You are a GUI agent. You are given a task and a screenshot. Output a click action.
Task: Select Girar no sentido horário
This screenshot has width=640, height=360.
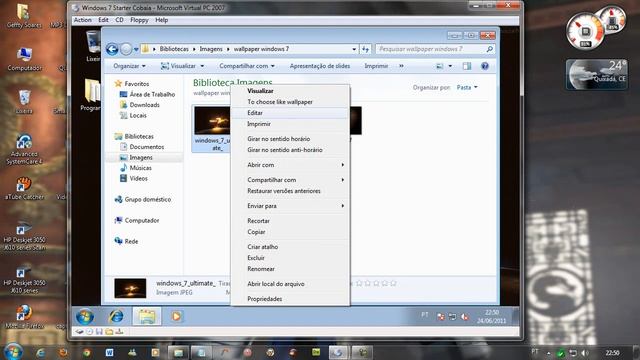290,139
